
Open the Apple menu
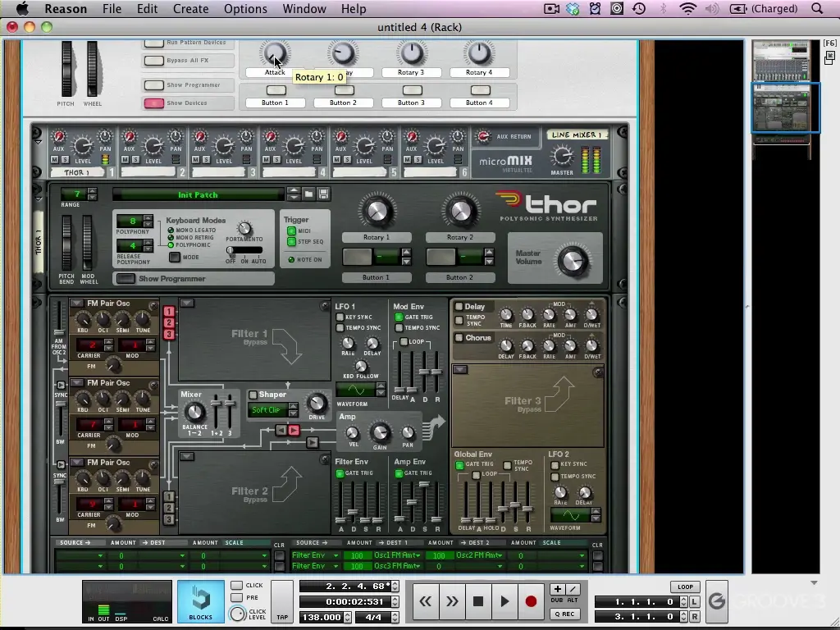21,8
